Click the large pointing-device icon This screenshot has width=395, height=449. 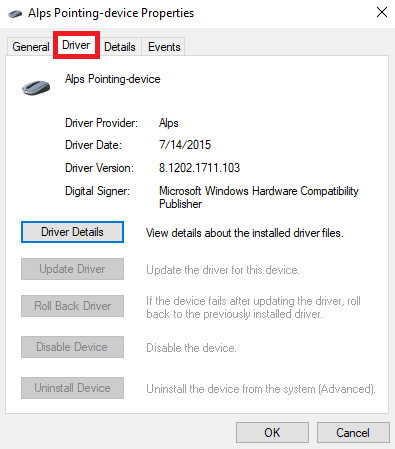[36, 88]
